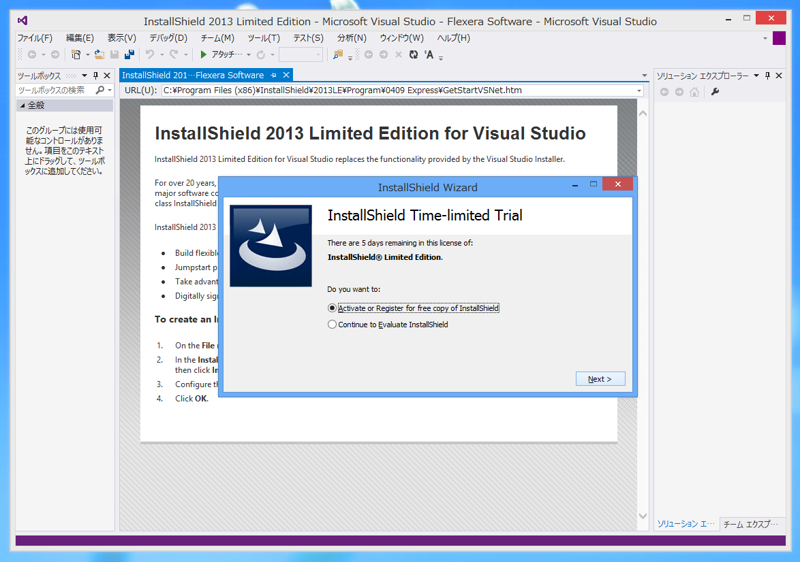This screenshot has width=800, height=562.
Task: Switch to the チーム エクスプ… bottom tab
Action: (x=751, y=524)
